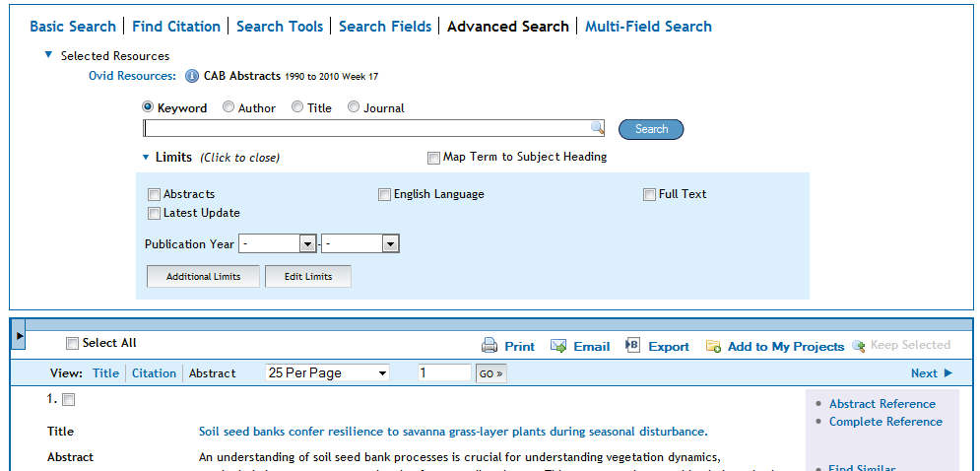Switch results view to Citation
The height and width of the screenshot is (471, 980).
pos(154,373)
